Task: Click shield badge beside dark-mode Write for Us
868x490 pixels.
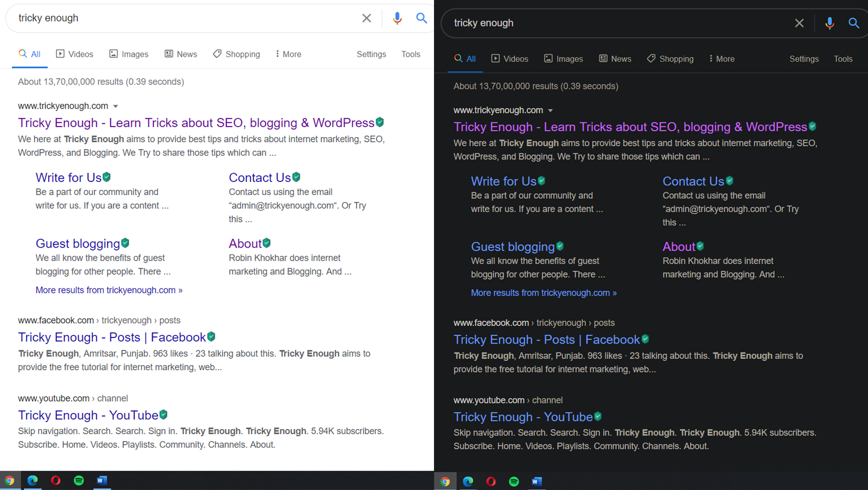Action: tap(541, 181)
